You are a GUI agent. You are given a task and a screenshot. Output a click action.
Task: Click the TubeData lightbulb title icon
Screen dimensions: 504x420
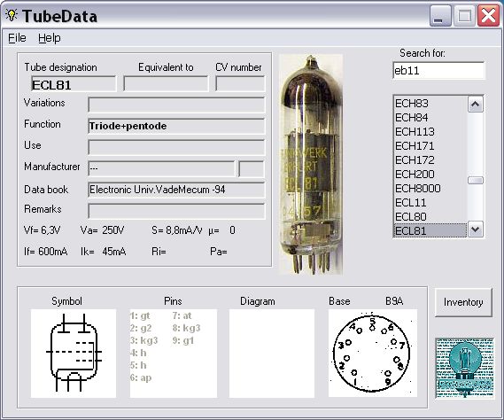tap(12, 15)
